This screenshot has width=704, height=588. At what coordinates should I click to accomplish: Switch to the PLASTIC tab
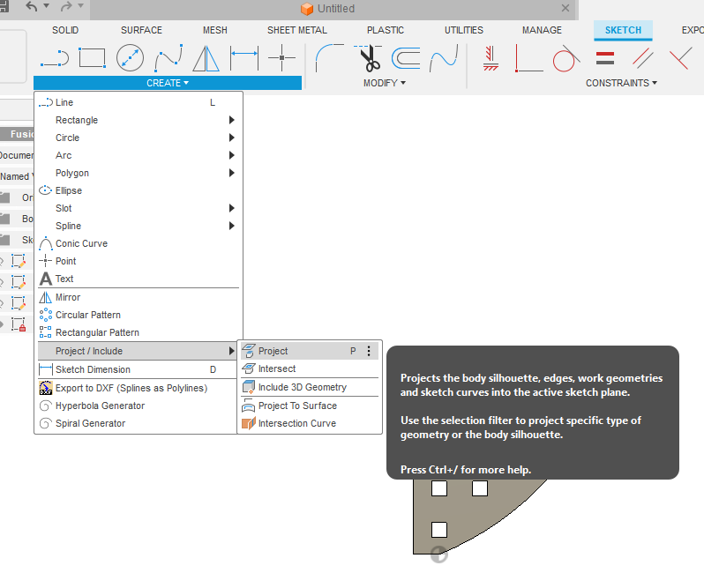click(x=386, y=30)
